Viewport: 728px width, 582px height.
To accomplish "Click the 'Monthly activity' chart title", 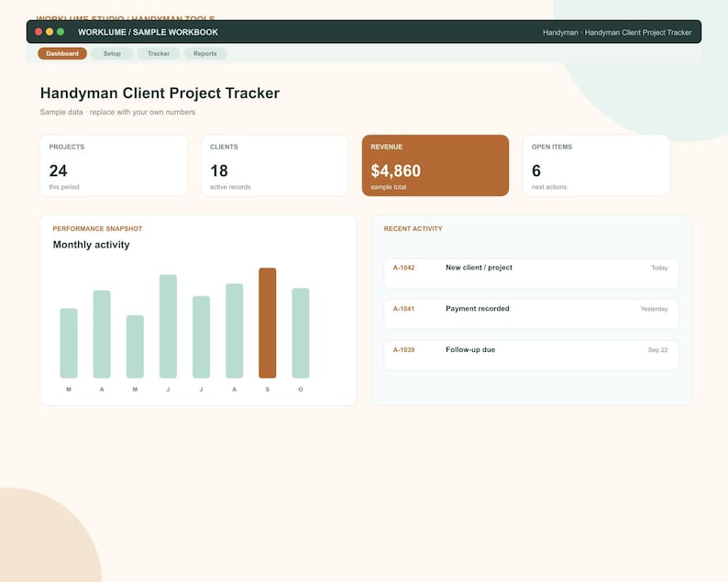I will click(91, 245).
